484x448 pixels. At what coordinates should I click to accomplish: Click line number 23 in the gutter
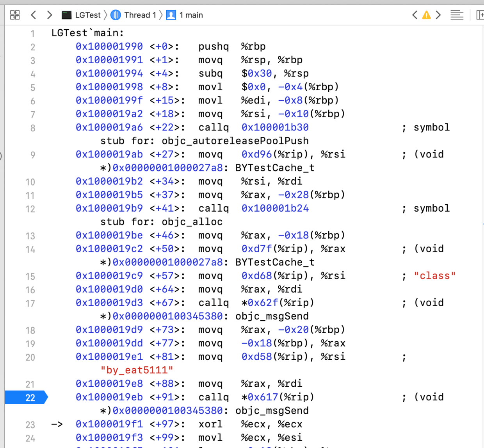click(30, 425)
